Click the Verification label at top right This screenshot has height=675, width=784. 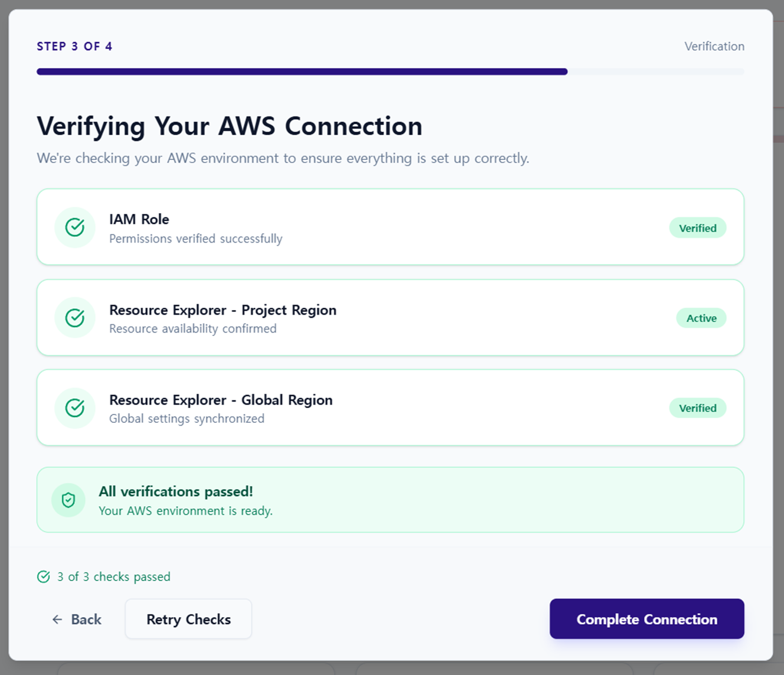[714, 47]
